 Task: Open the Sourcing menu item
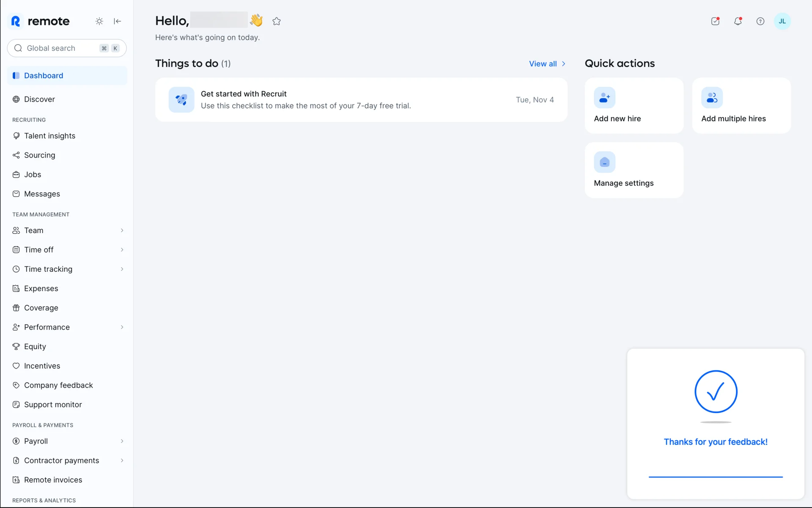click(x=39, y=155)
